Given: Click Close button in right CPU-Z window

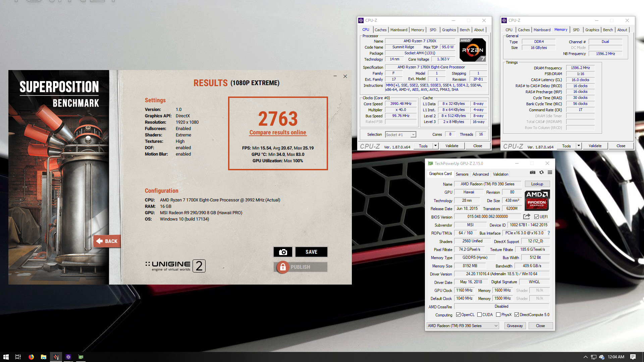Looking at the screenshot, I should click(x=621, y=146).
